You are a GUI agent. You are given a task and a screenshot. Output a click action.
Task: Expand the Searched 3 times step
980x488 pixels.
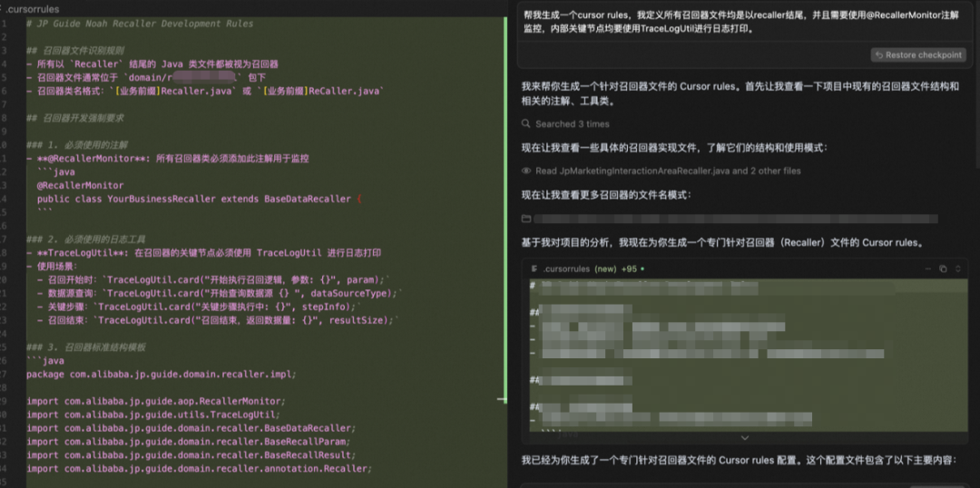tap(572, 123)
